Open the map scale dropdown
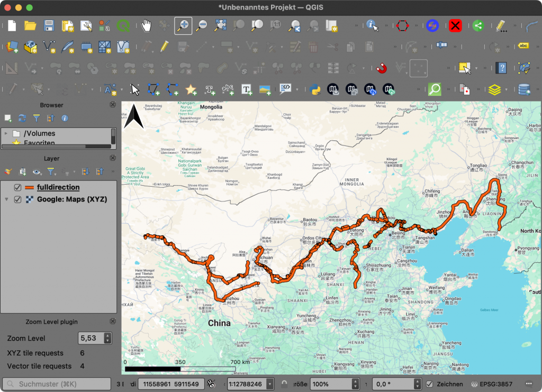The height and width of the screenshot is (392, 542). pos(269,384)
